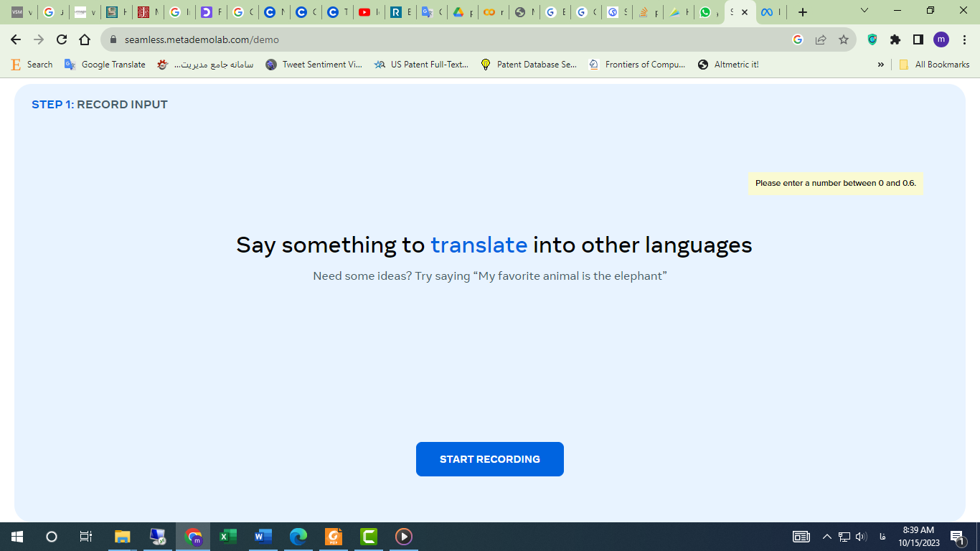
Task: Open Excel from the taskbar
Action: click(228, 537)
